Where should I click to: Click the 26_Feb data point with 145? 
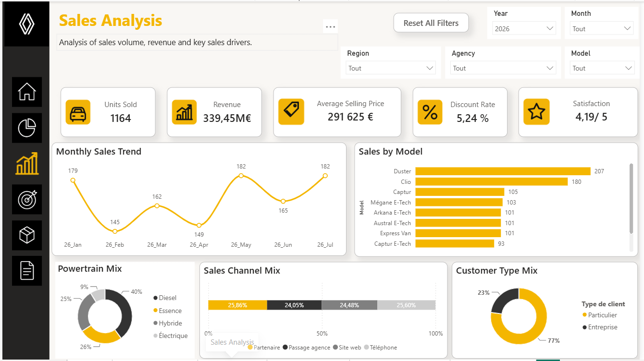(x=115, y=231)
